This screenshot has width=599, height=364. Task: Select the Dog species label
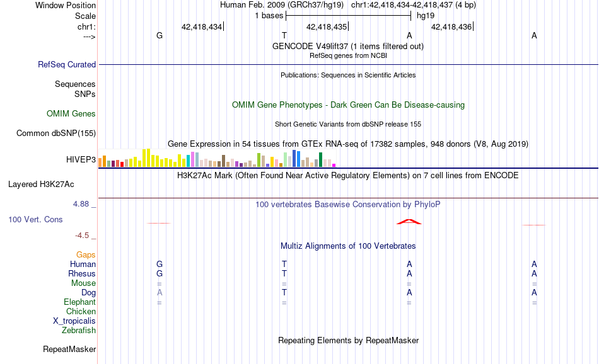tap(88, 293)
